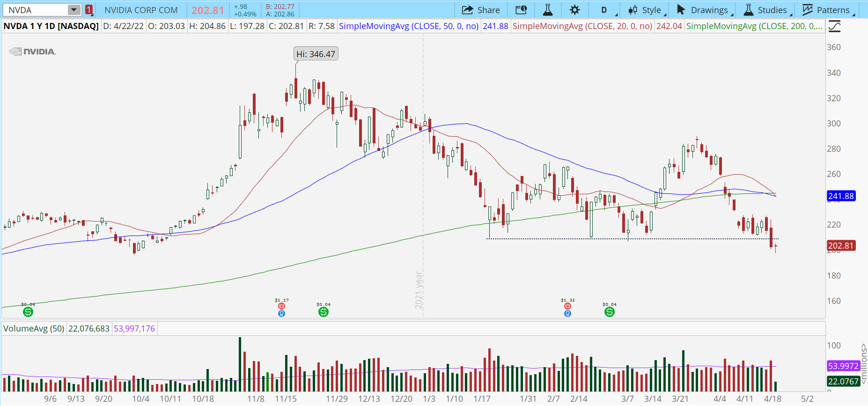
Task: Click the chart scale icon above the price axis
Action: click(834, 26)
